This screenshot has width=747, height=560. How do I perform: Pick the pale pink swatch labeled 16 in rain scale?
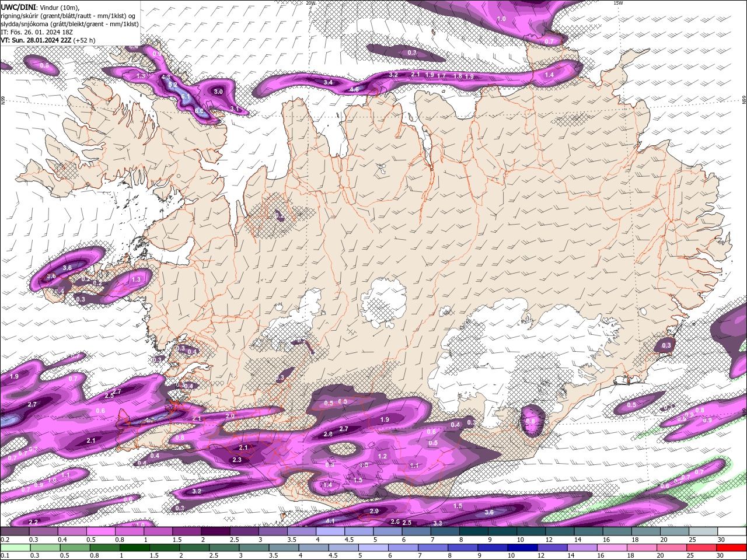click(612, 548)
